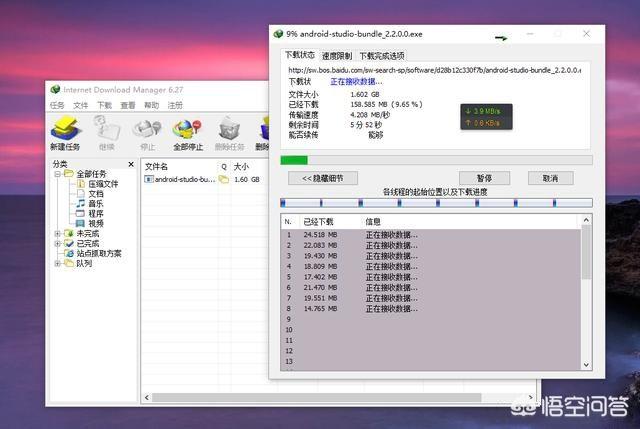This screenshot has height=429, width=640.
Task: Click the 删除任务 (Delete Task) toolbar icon
Action: coord(229,131)
